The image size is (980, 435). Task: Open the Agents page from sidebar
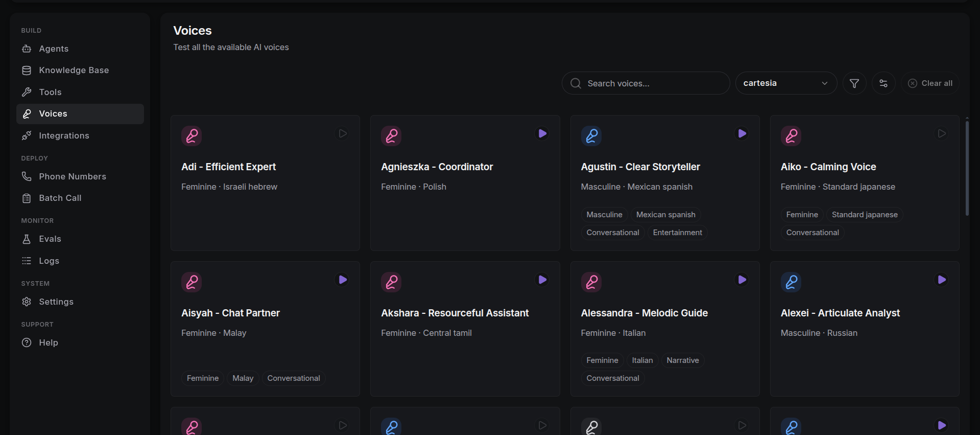(80, 49)
